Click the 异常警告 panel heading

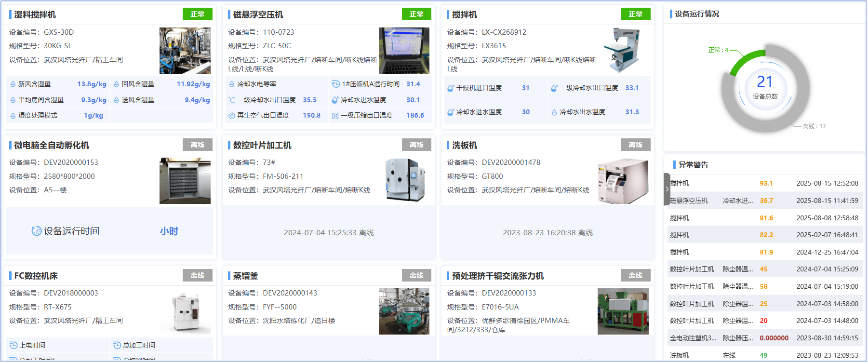[x=693, y=165]
